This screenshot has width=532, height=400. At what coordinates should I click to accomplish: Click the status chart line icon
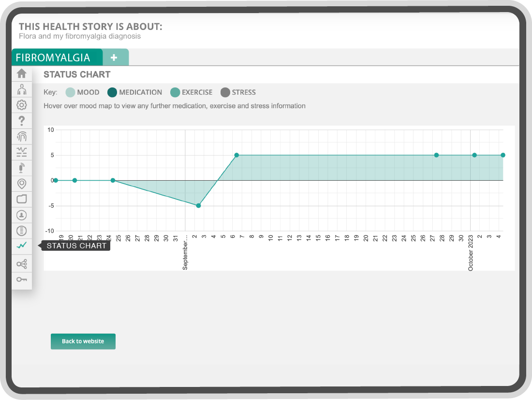22,245
